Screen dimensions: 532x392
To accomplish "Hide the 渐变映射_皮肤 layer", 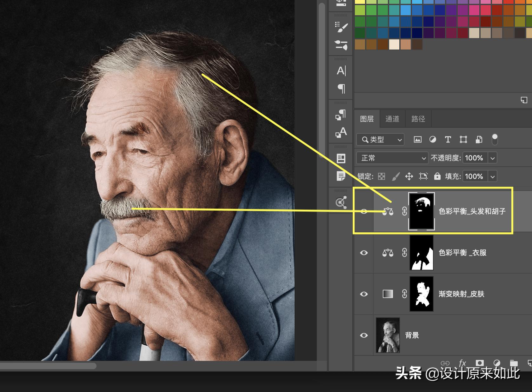I will [364, 294].
